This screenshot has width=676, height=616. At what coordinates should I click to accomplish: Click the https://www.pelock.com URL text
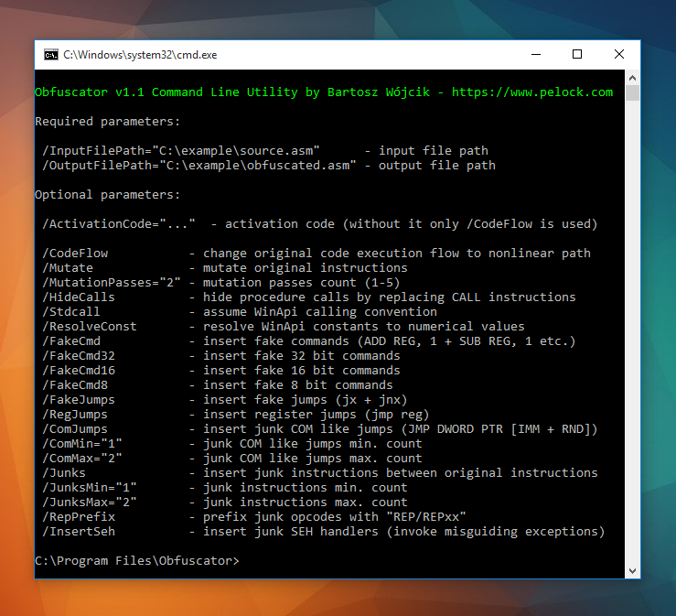point(532,92)
